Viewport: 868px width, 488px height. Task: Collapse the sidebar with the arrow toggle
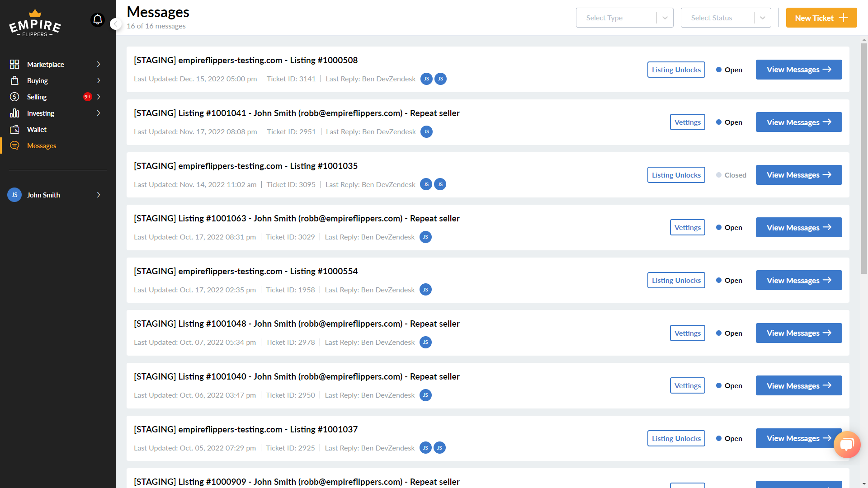pyautogui.click(x=116, y=24)
